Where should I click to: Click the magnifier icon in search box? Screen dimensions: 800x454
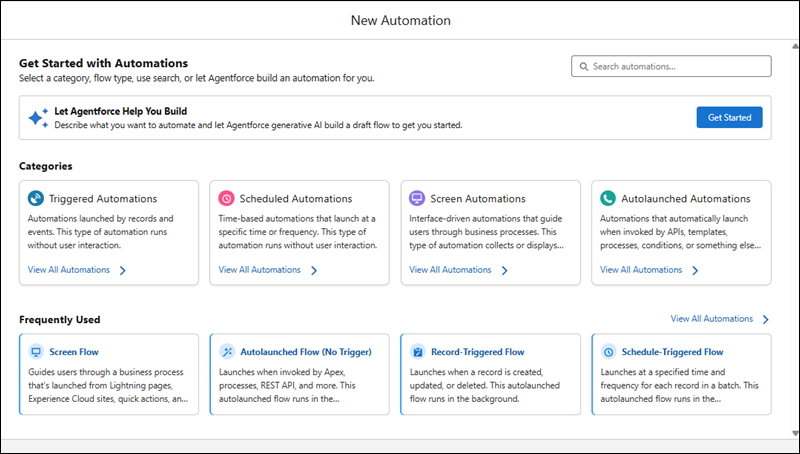point(584,66)
